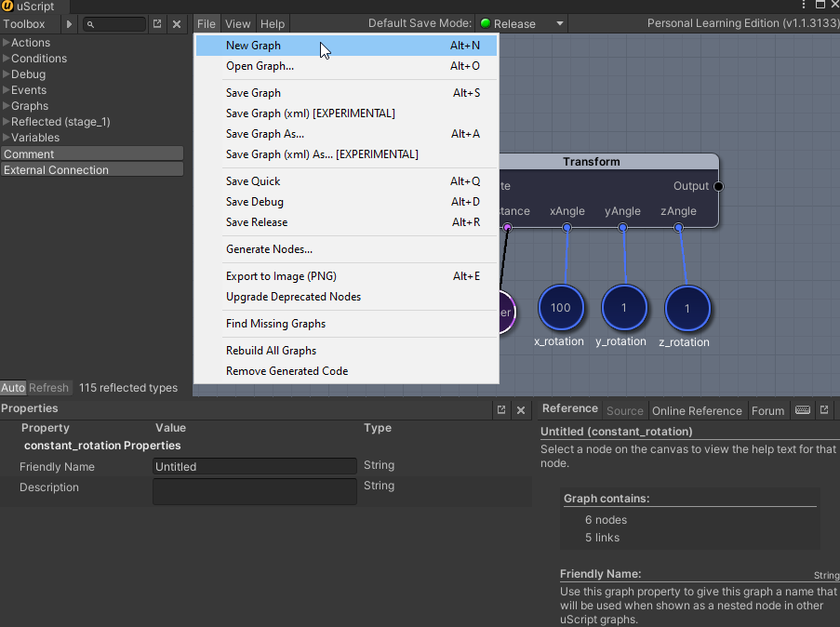Screen dimensions: 840x627
Task: Click the External Connection button
Action: pyautogui.click(x=91, y=170)
